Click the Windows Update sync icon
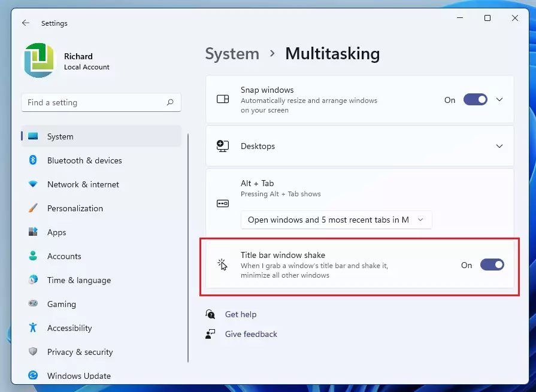Viewport: 536px width, 392px height. pyautogui.click(x=33, y=375)
